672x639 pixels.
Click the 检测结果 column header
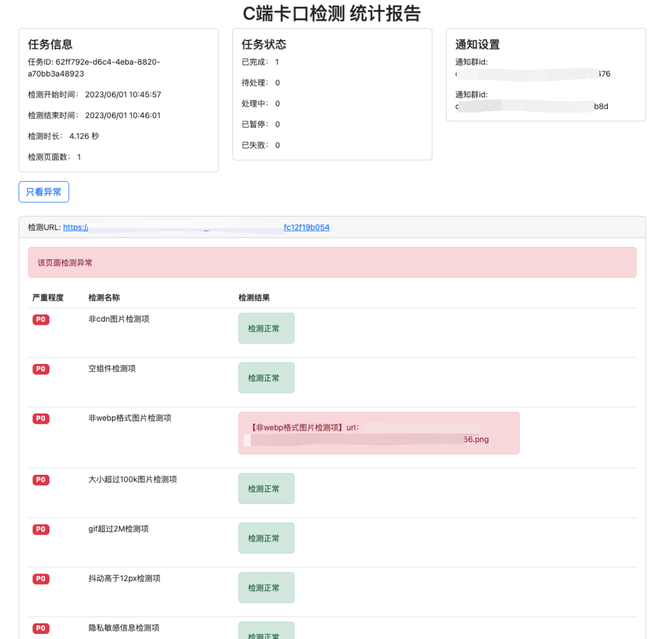click(254, 297)
